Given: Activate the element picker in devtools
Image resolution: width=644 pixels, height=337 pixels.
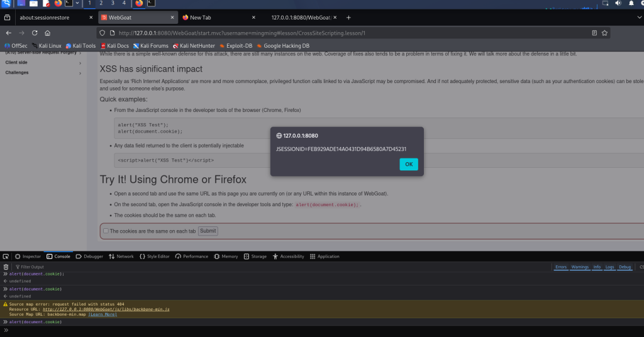Looking at the screenshot, I should click(6, 257).
